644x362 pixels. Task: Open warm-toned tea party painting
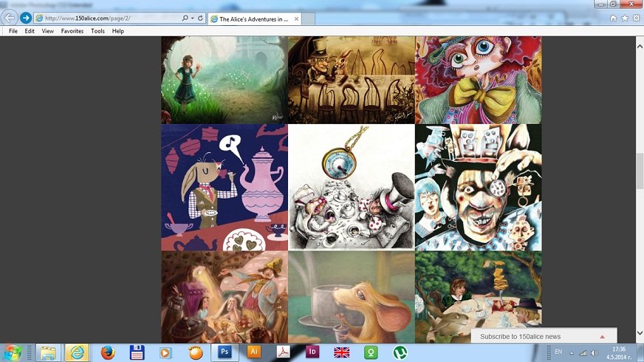click(x=225, y=297)
